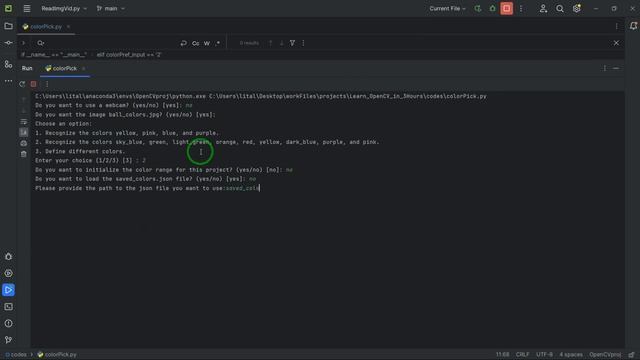
Task: Place cursor at the json path input line
Action: (147, 188)
